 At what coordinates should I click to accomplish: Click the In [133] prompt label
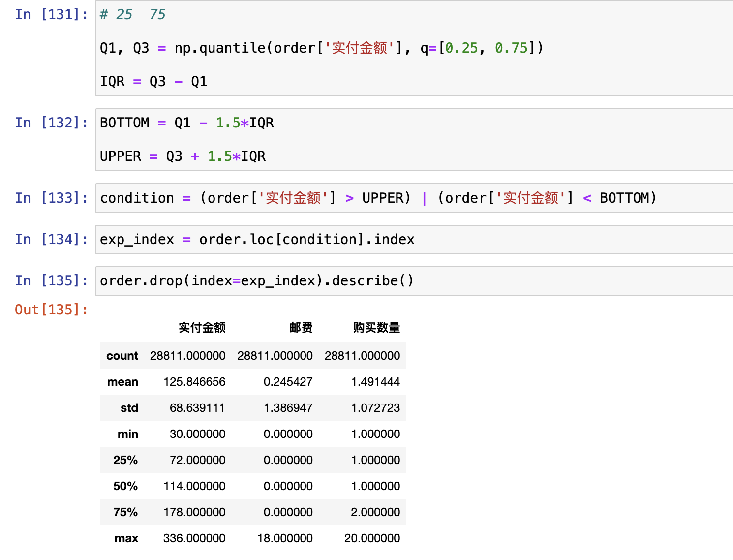pyautogui.click(x=51, y=198)
